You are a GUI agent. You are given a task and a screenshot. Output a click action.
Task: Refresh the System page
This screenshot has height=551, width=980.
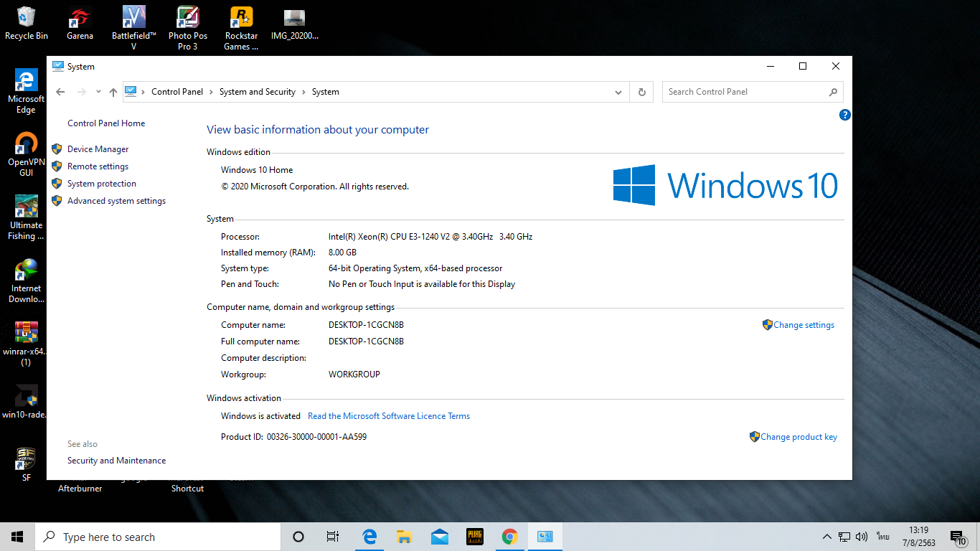tap(641, 92)
